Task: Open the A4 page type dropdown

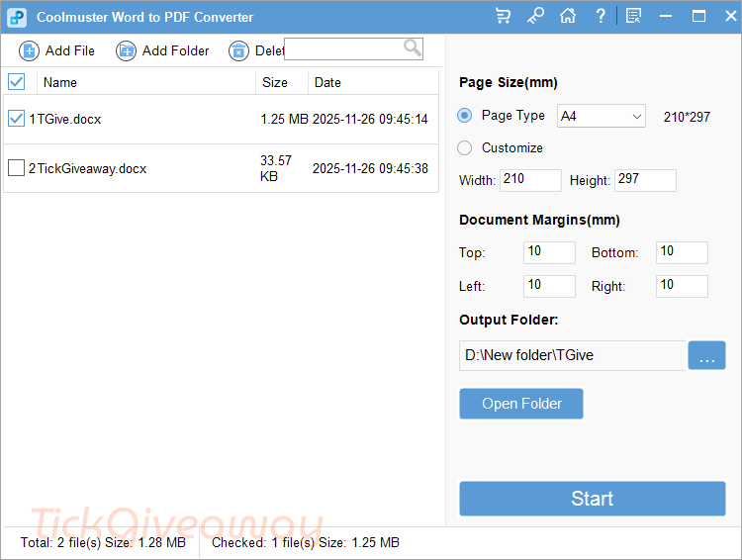Action: [x=602, y=116]
